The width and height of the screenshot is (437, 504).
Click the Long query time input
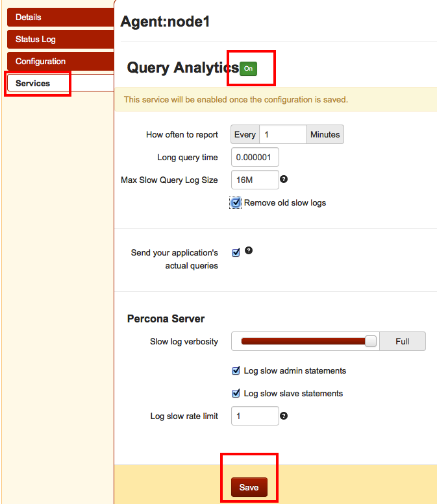[255, 157]
